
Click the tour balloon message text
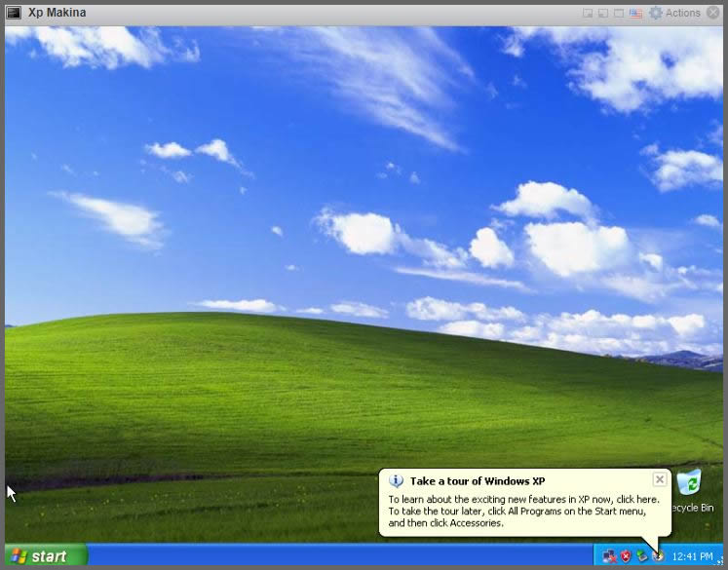pos(523,511)
